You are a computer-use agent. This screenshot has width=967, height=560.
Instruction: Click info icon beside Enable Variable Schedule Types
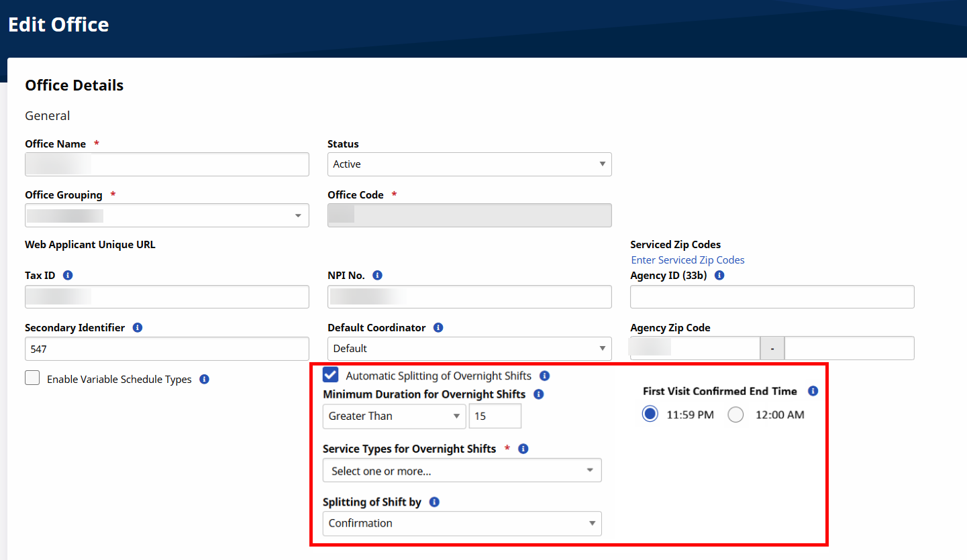click(x=204, y=380)
